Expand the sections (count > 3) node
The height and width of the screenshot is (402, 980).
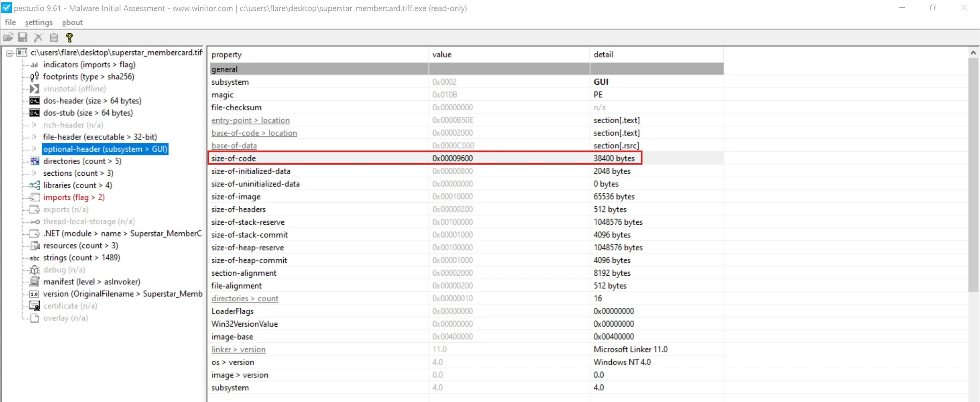[34, 173]
